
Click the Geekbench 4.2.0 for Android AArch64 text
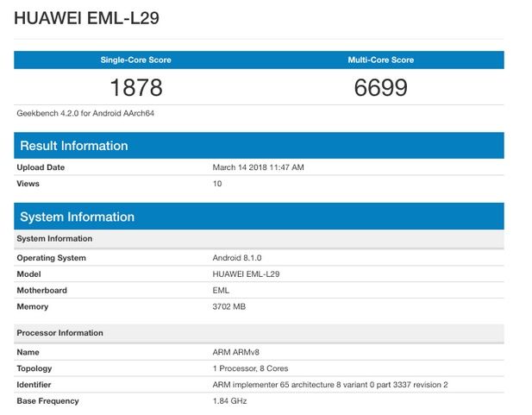pos(85,113)
